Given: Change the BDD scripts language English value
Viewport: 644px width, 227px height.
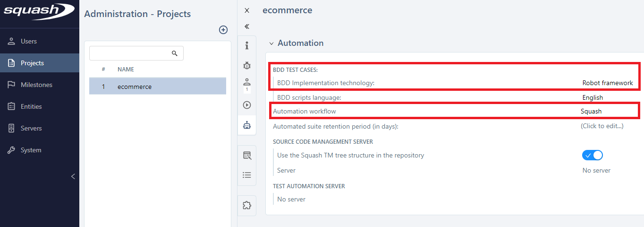Looking at the screenshot, I should pyautogui.click(x=593, y=97).
